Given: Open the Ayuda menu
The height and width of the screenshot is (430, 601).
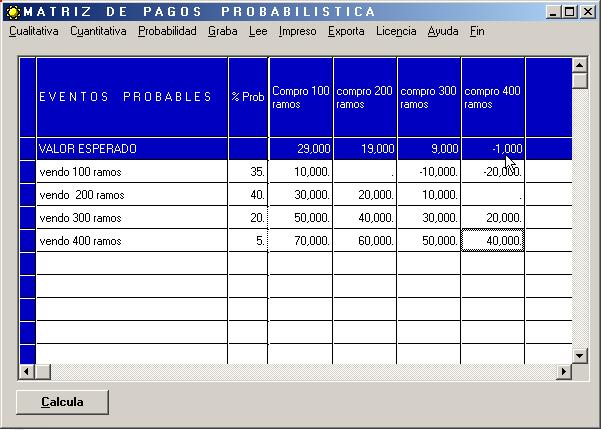Looking at the screenshot, I should pyautogui.click(x=443, y=31).
